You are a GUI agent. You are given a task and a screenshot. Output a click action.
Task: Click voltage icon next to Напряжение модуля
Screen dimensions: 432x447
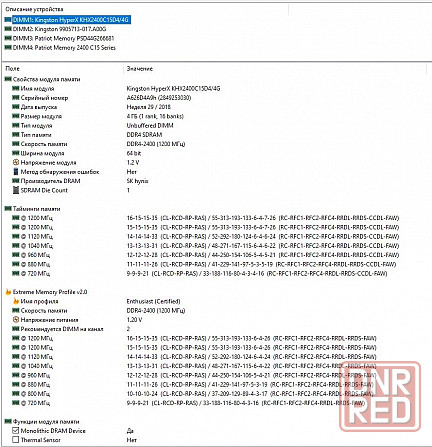click(x=16, y=162)
